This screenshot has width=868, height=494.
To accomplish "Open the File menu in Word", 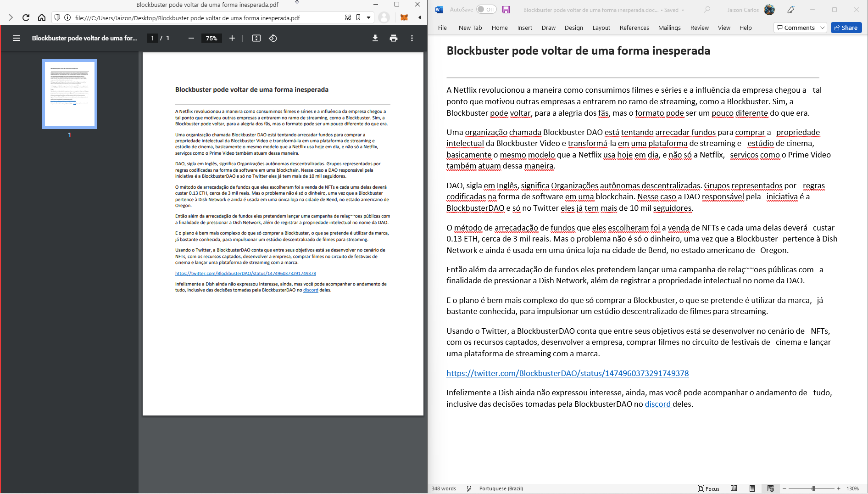I will pos(442,28).
